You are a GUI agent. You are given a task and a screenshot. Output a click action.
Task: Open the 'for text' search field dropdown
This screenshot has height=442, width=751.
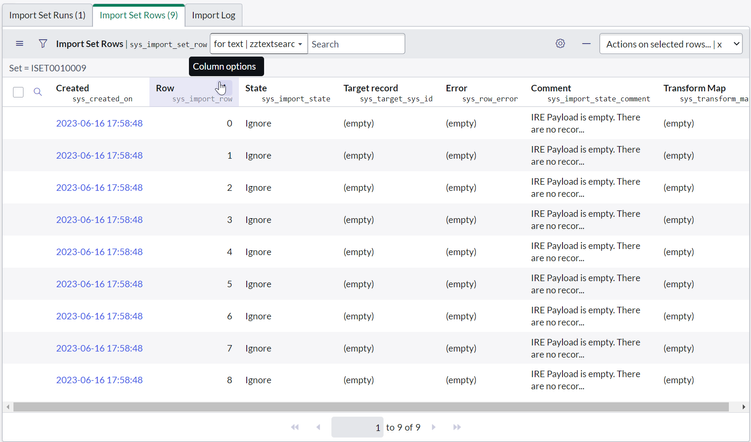coord(259,44)
